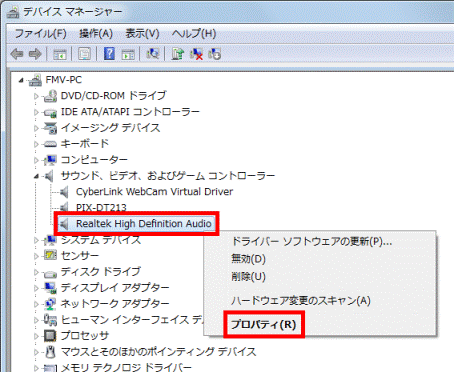454x372 pixels.
Task: Select the Realtek High Definition Audio device
Action: coord(144,224)
